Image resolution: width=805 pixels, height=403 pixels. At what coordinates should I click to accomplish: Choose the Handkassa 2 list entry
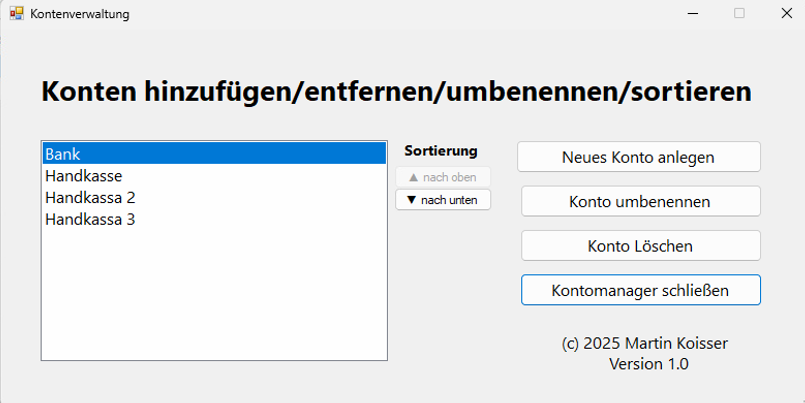tap(90, 197)
